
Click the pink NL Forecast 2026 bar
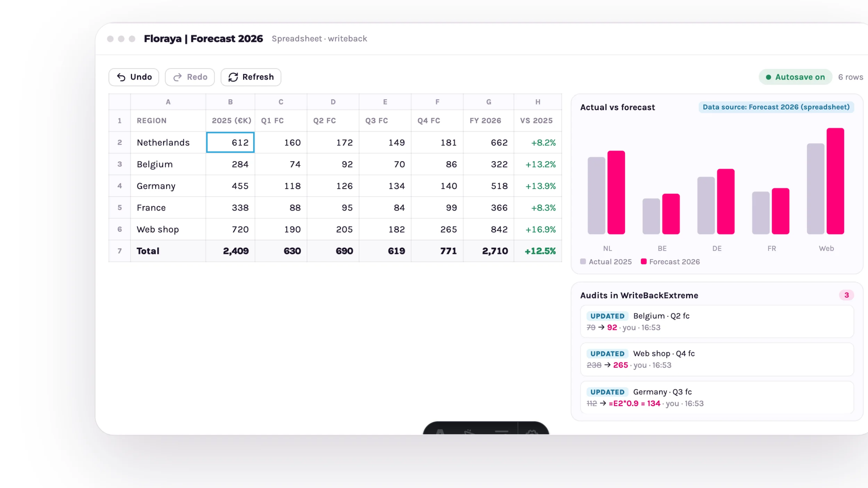pos(616,192)
